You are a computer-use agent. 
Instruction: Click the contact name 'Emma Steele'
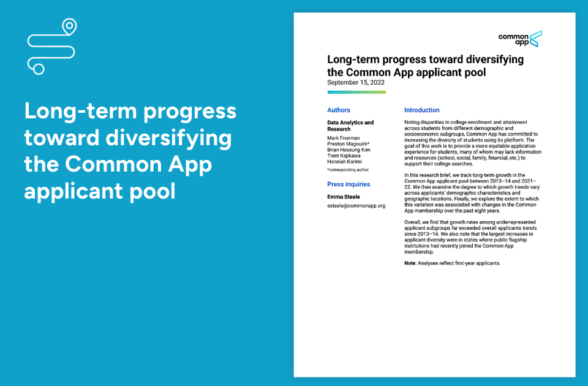pyautogui.click(x=343, y=197)
